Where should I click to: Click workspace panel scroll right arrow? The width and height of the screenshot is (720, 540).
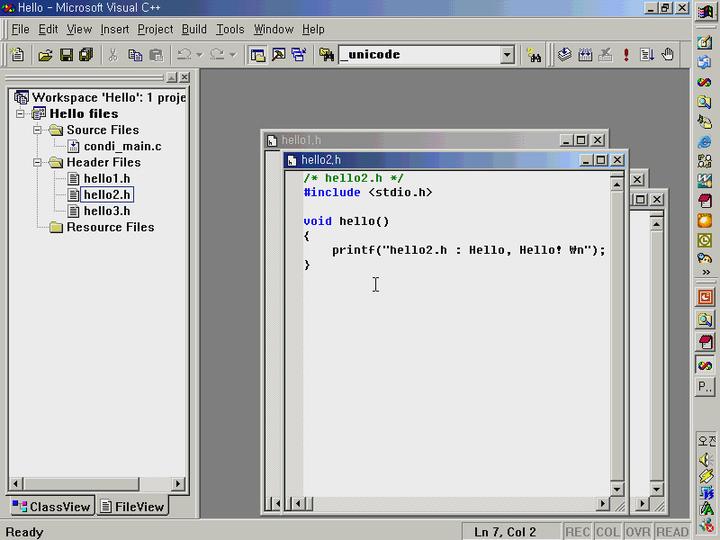click(178, 484)
